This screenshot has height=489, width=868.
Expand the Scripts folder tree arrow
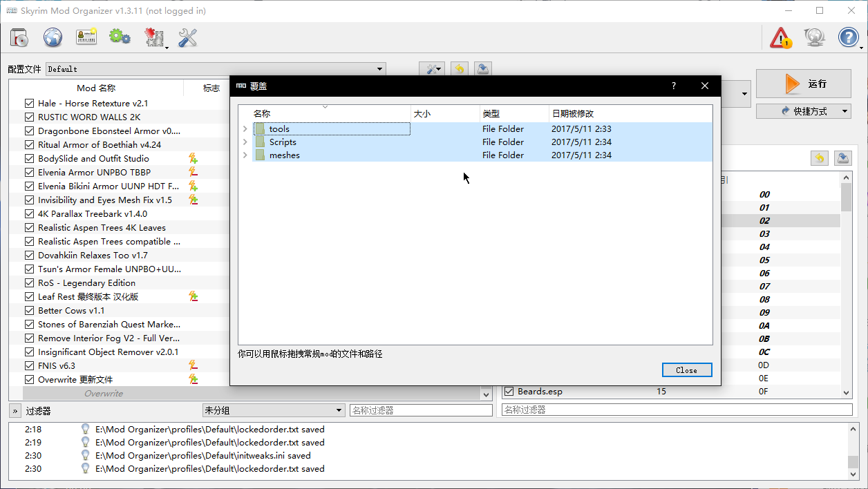coord(245,142)
